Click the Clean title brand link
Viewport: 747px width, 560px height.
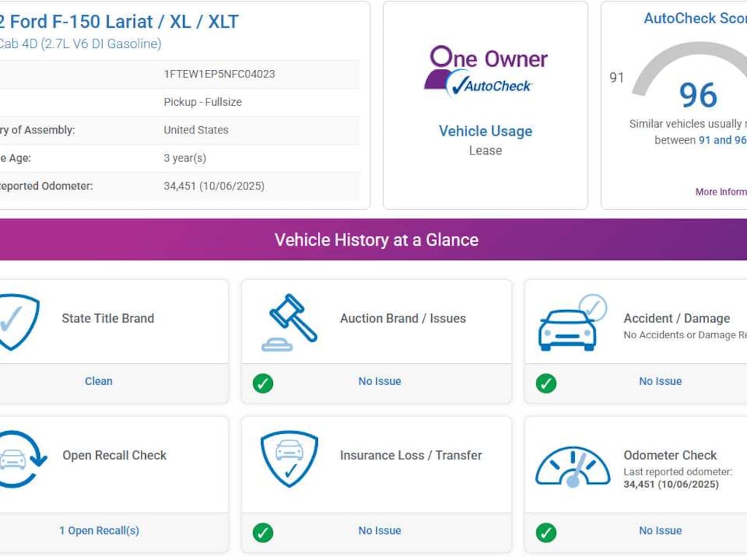[x=98, y=381]
